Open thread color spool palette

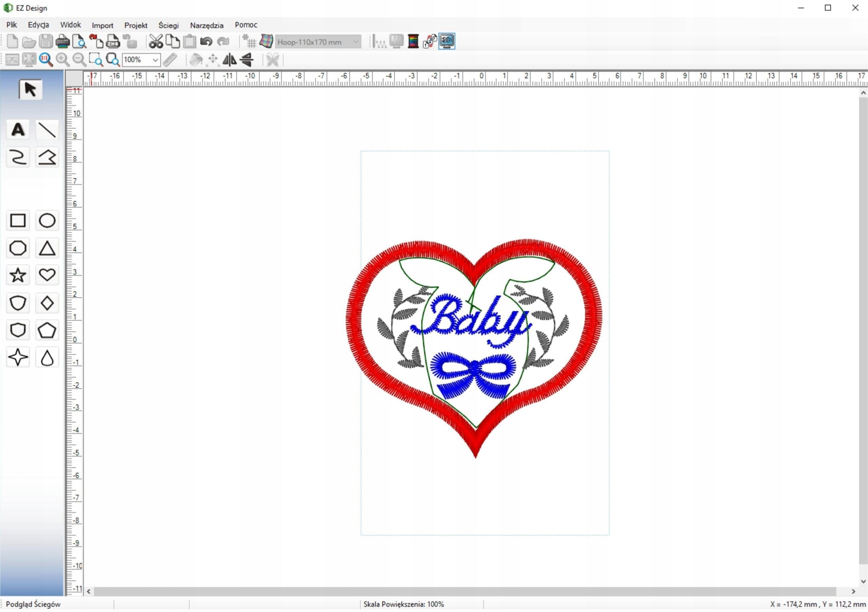[413, 41]
